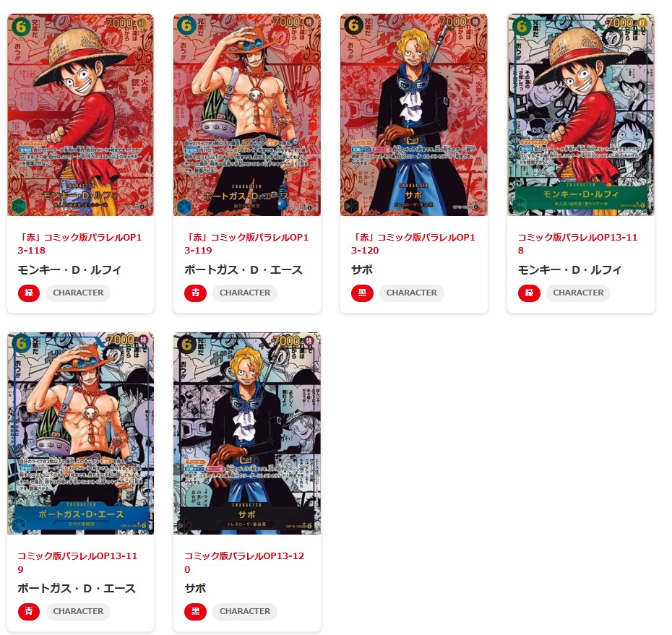Select CHARACTER tag under first Luffy card

(78, 293)
